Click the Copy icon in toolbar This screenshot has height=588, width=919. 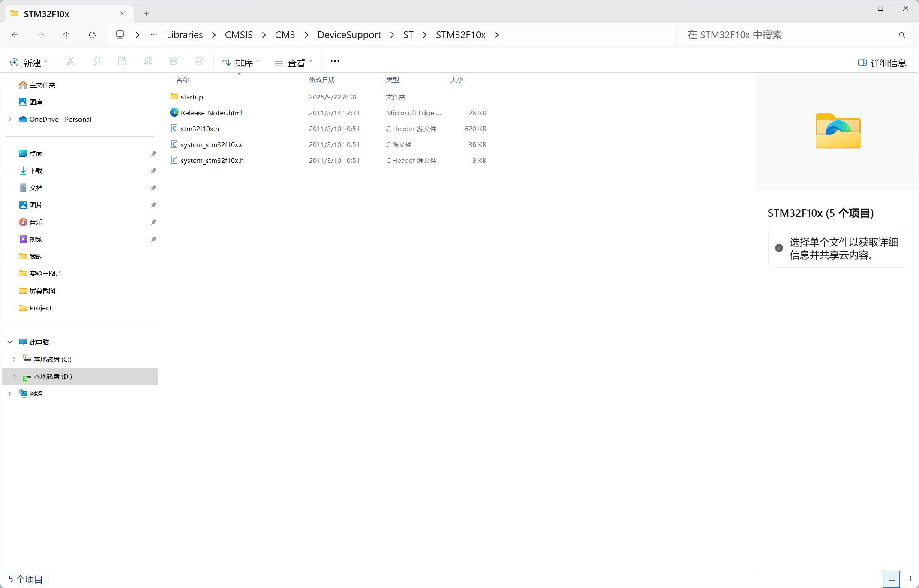point(96,62)
